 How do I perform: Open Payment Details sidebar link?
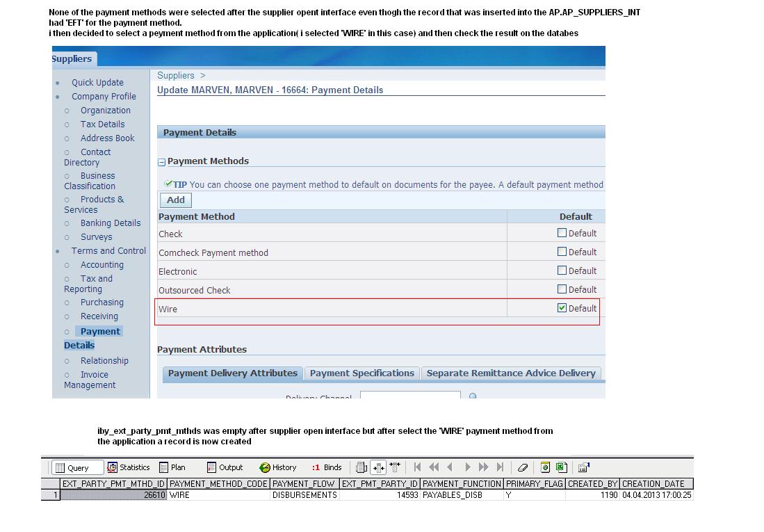pyautogui.click(x=92, y=338)
